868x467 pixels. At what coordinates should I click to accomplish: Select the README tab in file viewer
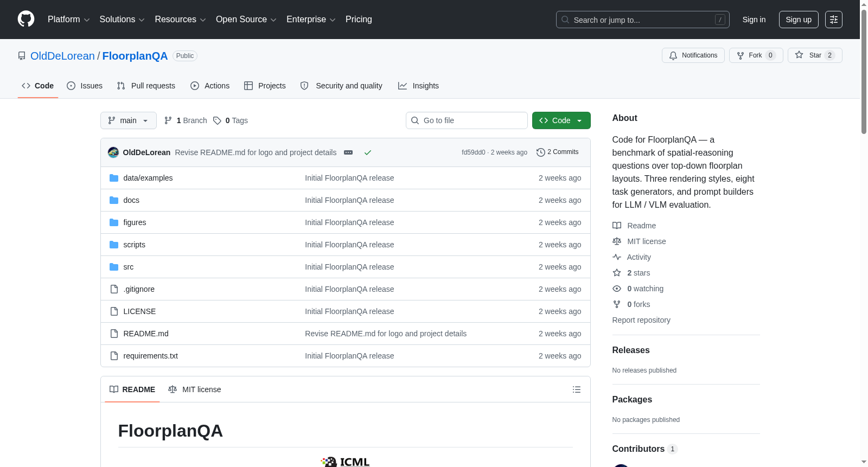click(x=132, y=389)
